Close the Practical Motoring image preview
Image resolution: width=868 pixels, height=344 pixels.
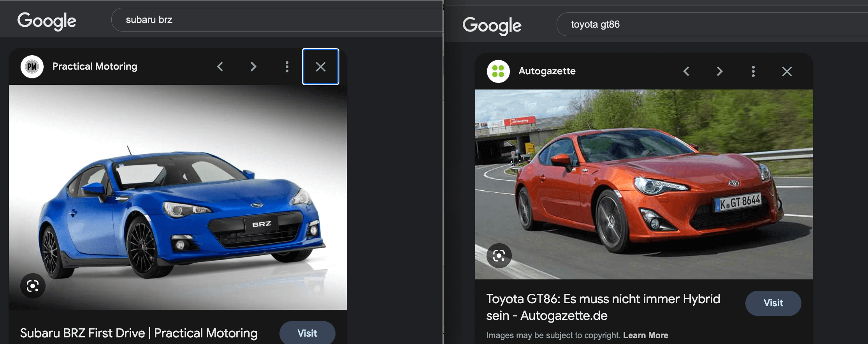pos(321,67)
